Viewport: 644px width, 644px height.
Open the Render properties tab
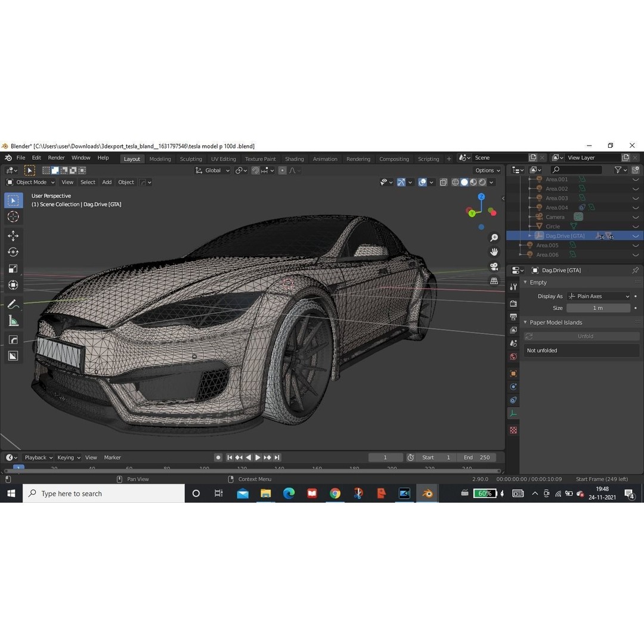pyautogui.click(x=513, y=304)
